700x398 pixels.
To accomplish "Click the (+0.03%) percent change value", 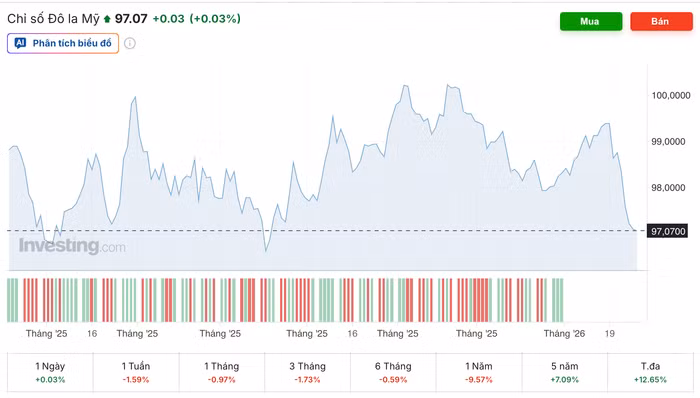I will pos(215,19).
